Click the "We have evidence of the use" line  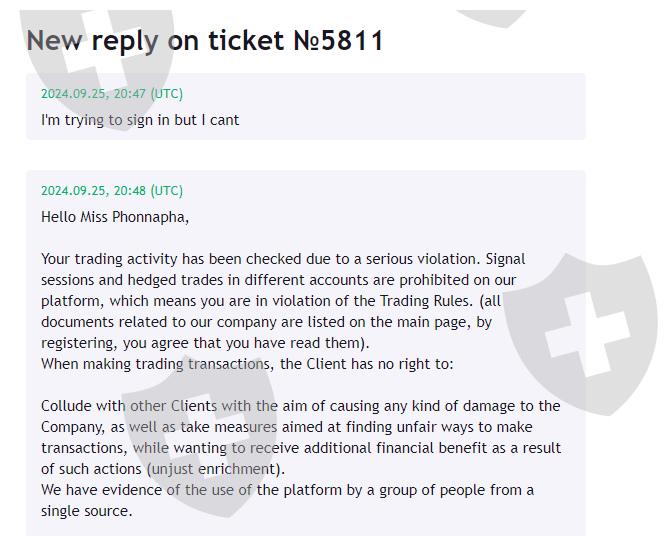click(287, 490)
